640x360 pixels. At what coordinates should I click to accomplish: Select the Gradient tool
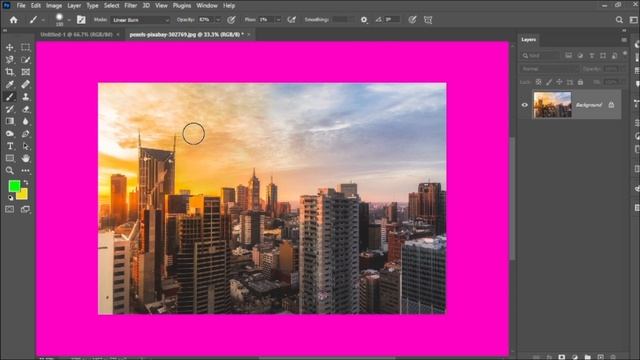coord(9,121)
